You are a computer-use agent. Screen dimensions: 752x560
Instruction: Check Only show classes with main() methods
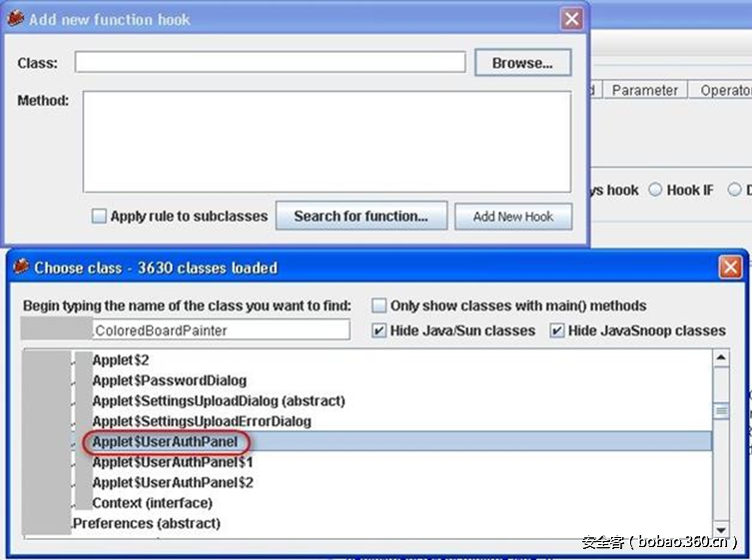(x=379, y=305)
